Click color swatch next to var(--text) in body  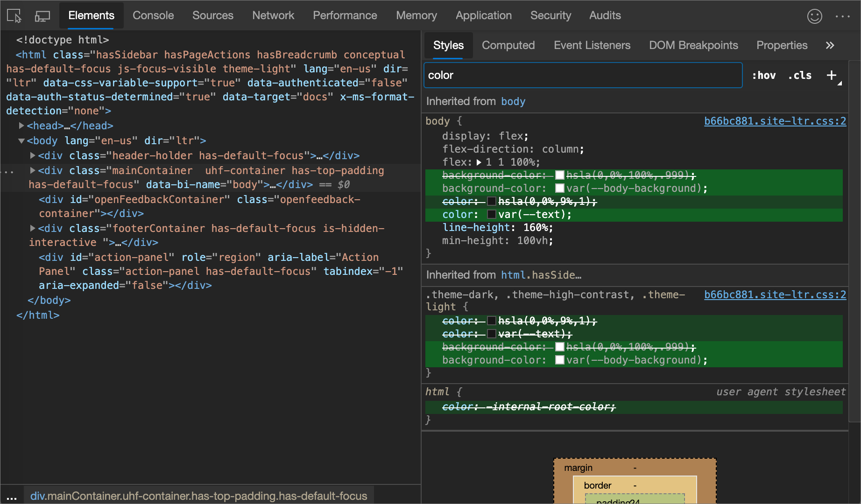[492, 215]
